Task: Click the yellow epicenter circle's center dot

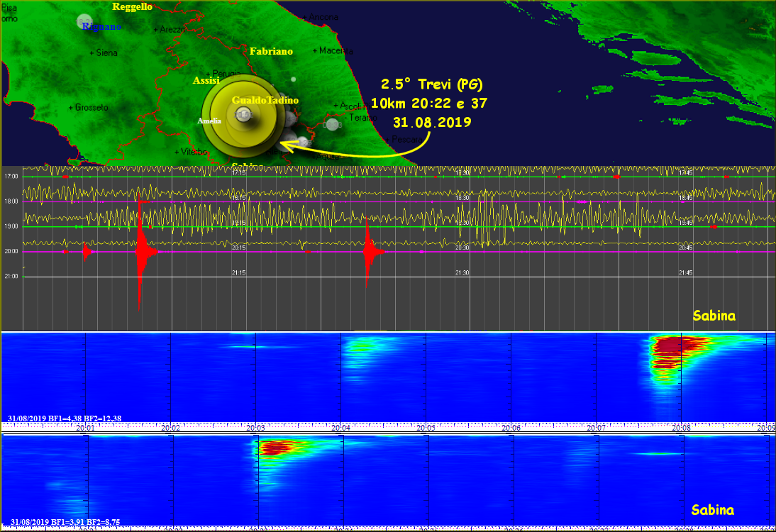Action: (243, 113)
